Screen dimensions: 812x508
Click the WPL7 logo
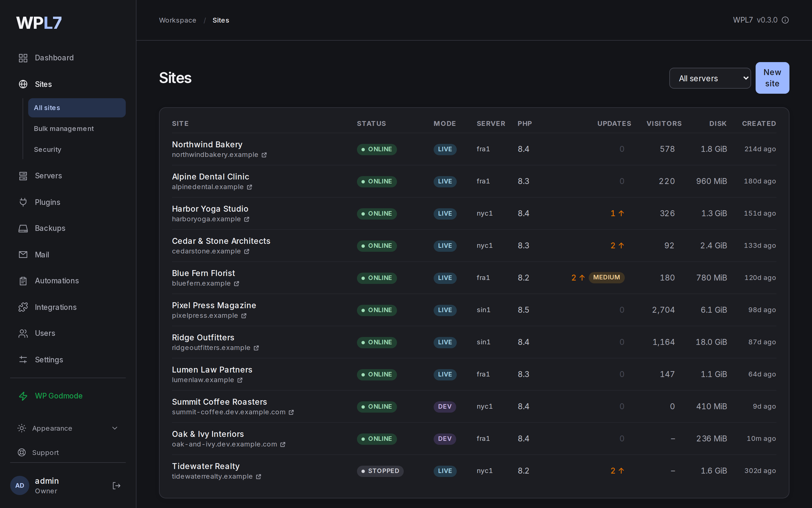(x=39, y=23)
